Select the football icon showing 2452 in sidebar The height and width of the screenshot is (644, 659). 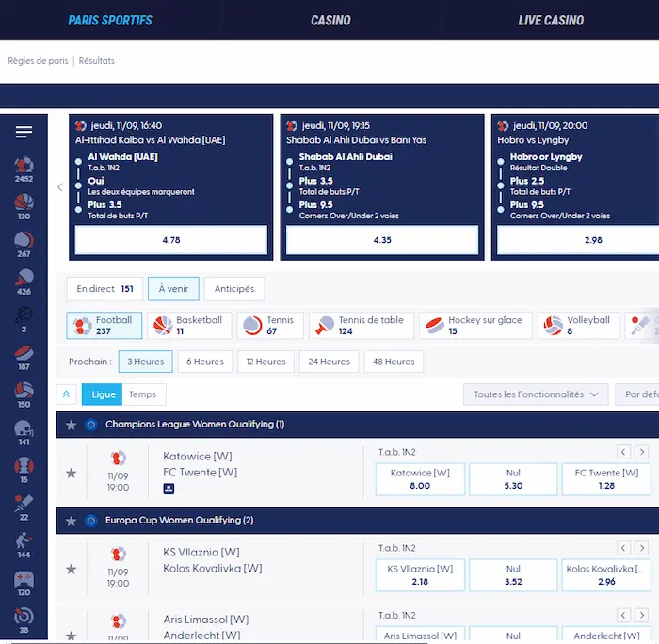tap(24, 167)
